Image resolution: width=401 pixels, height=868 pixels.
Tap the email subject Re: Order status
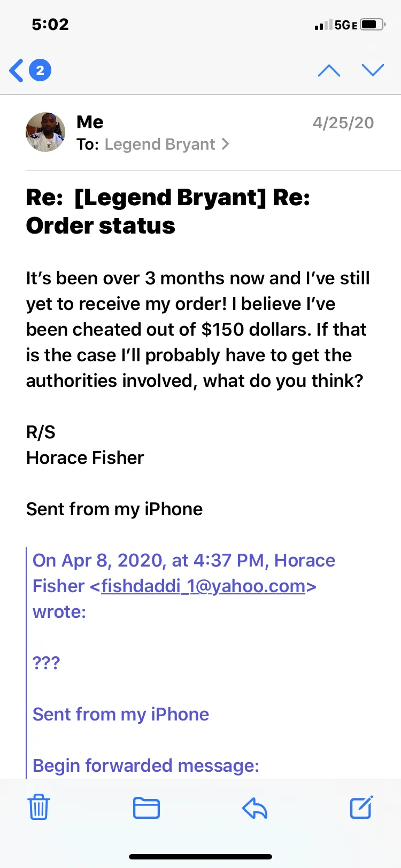[168, 212]
